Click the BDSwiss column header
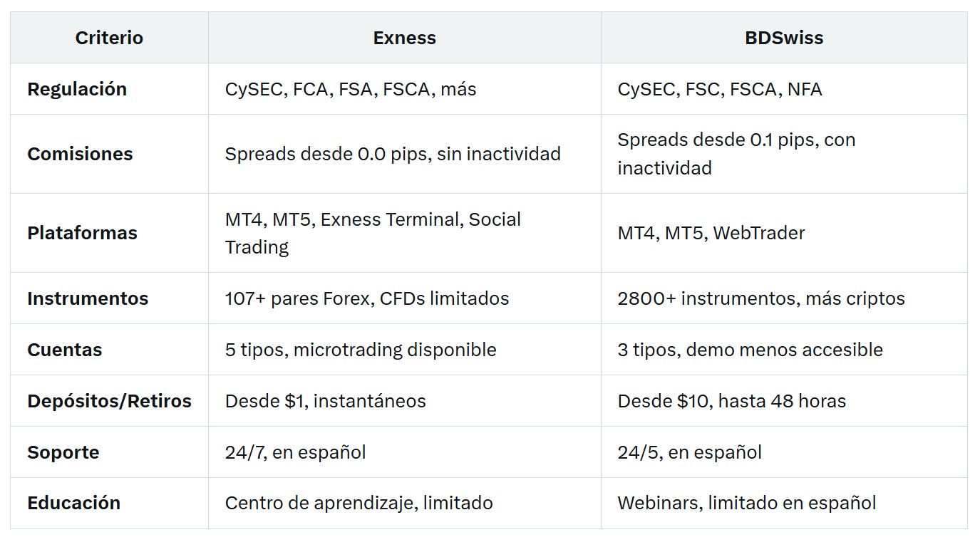 (784, 38)
